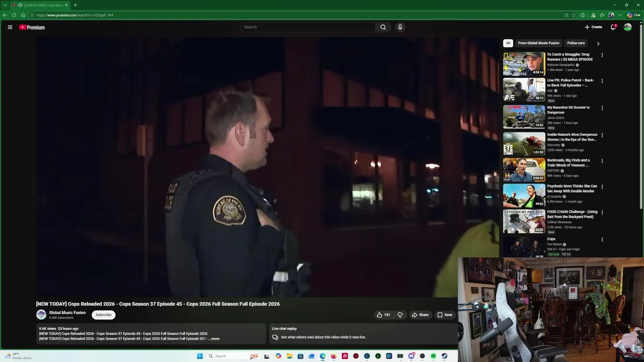Expand description with ...more
The image size is (644, 362).
tap(214, 339)
